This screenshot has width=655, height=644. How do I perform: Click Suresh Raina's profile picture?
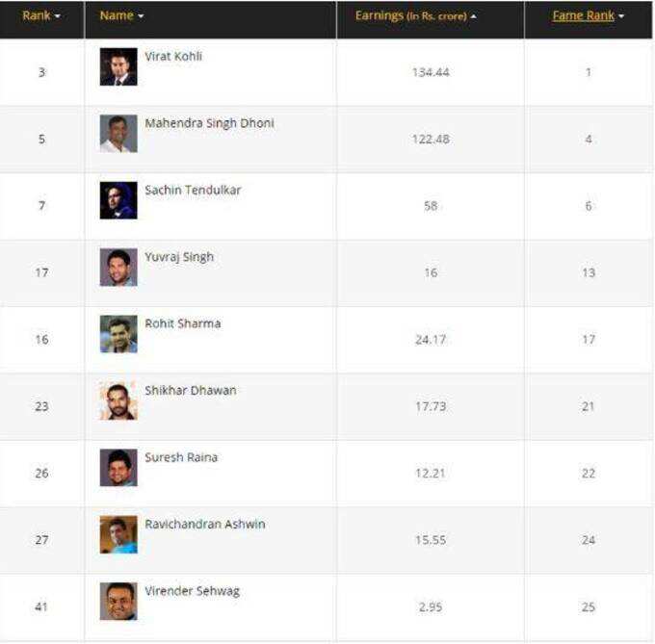(118, 468)
